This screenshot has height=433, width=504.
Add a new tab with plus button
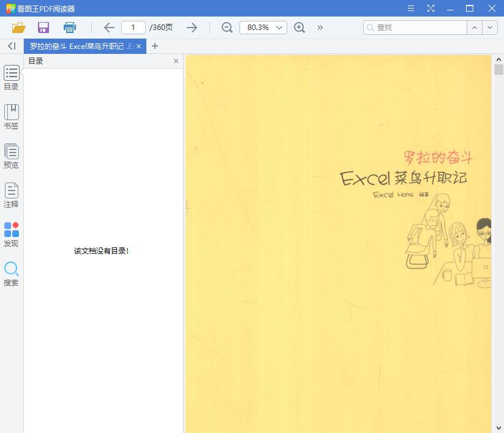tap(155, 47)
